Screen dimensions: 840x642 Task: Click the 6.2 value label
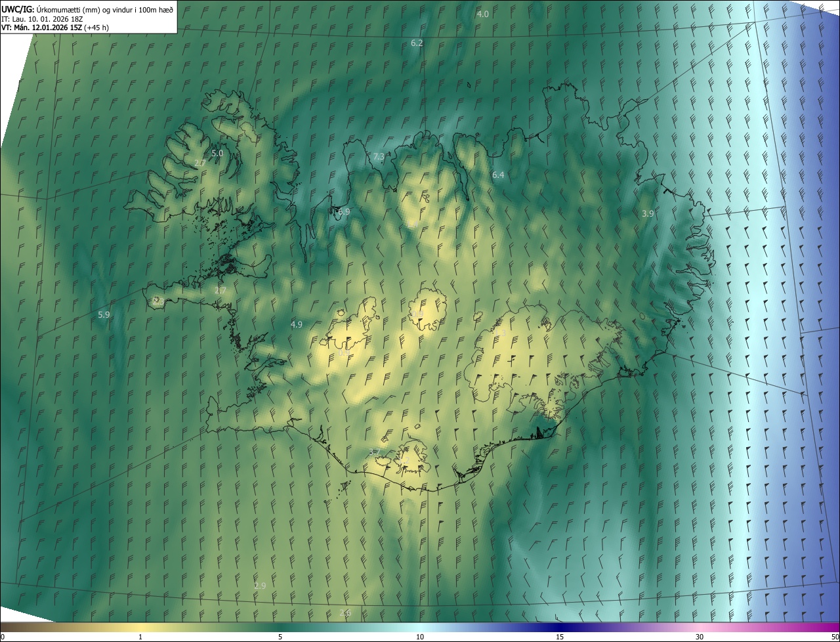(417, 43)
